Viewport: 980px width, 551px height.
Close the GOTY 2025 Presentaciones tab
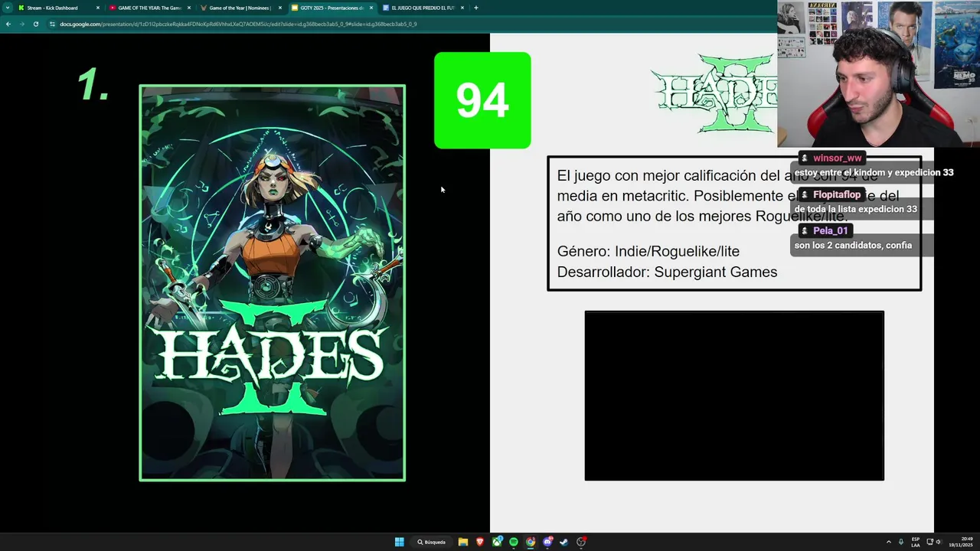coord(371,8)
